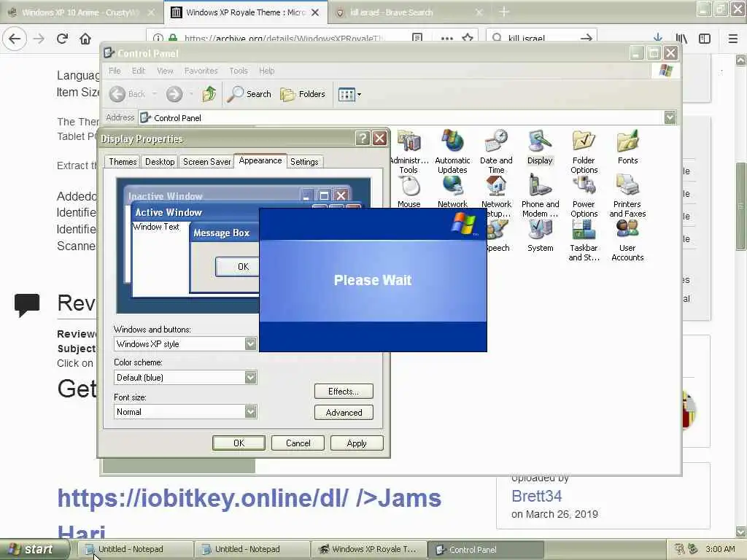Click the Back button in Control Panel
Viewport: 747px width, 560px height.
(127, 94)
